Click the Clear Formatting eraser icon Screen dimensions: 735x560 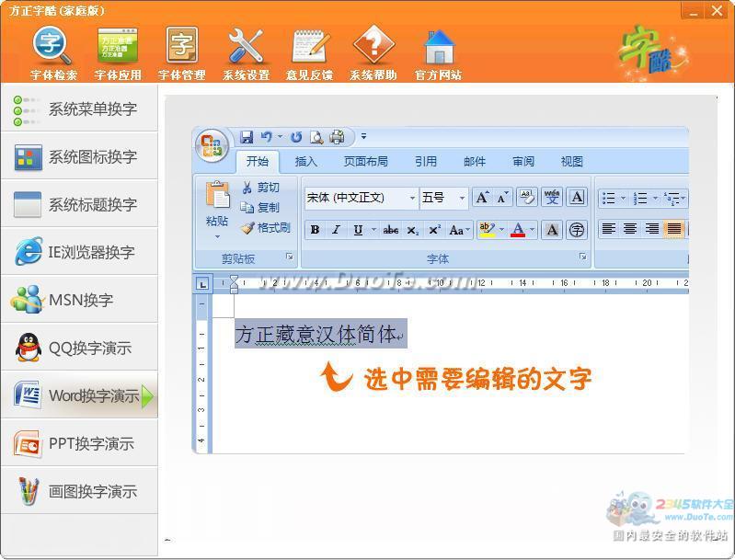[x=527, y=198]
